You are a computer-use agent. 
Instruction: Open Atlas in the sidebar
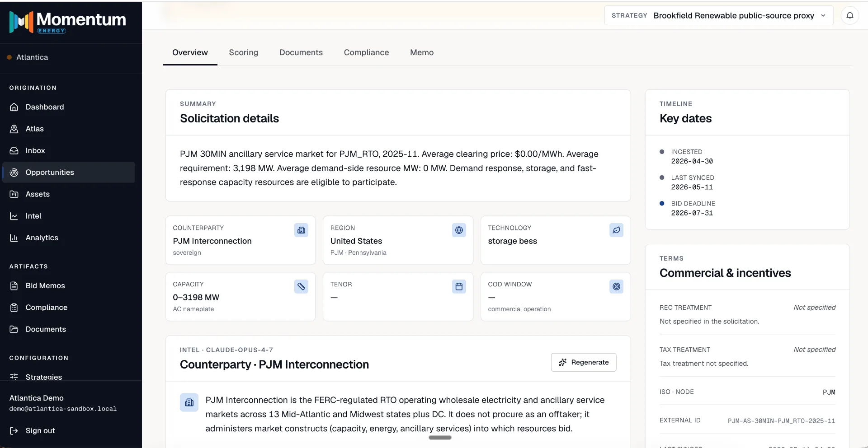click(x=69, y=129)
